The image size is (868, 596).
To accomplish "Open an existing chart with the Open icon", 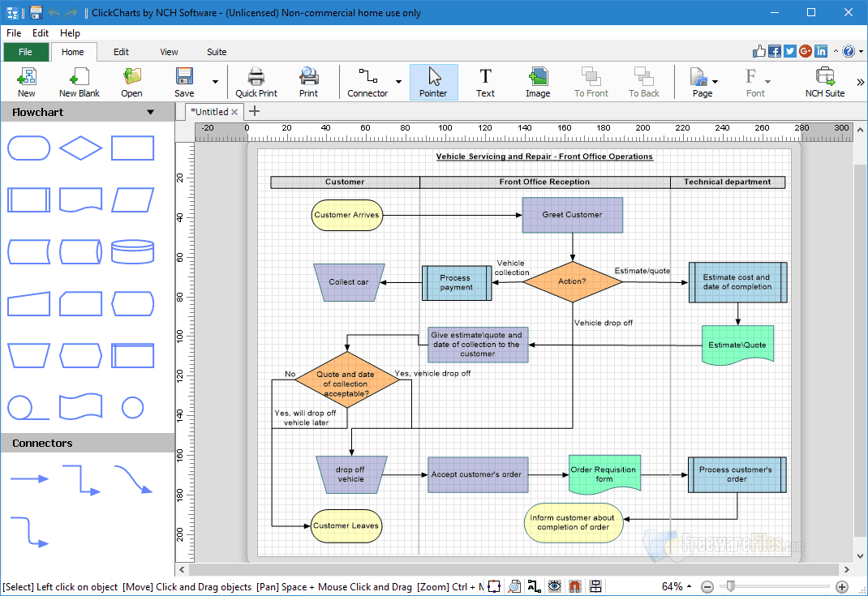I will pos(131,81).
